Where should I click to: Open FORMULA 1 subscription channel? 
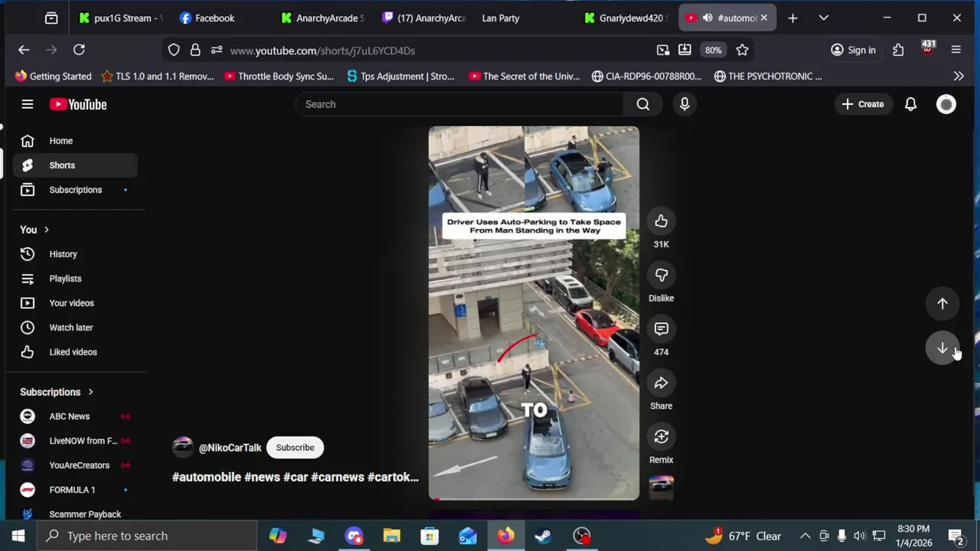(x=75, y=490)
